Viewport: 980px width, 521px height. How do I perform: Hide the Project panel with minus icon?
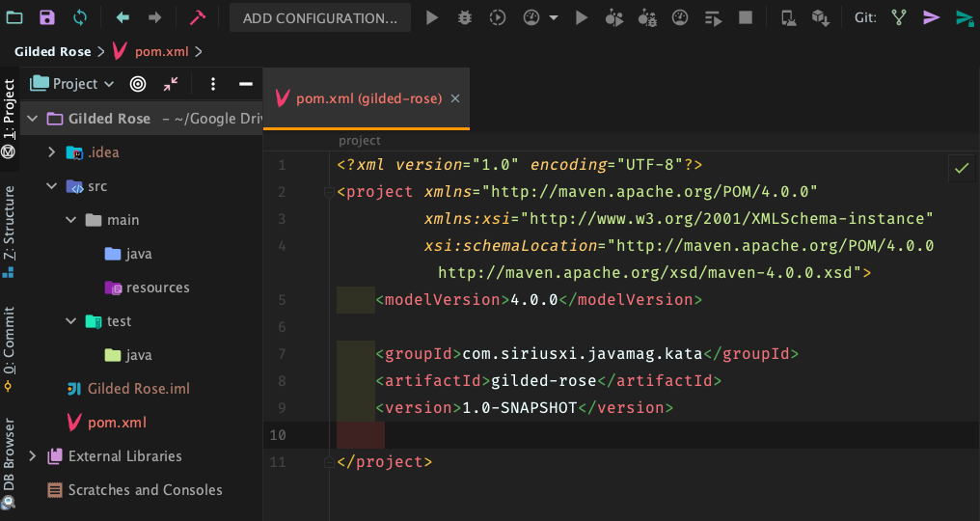[x=246, y=84]
